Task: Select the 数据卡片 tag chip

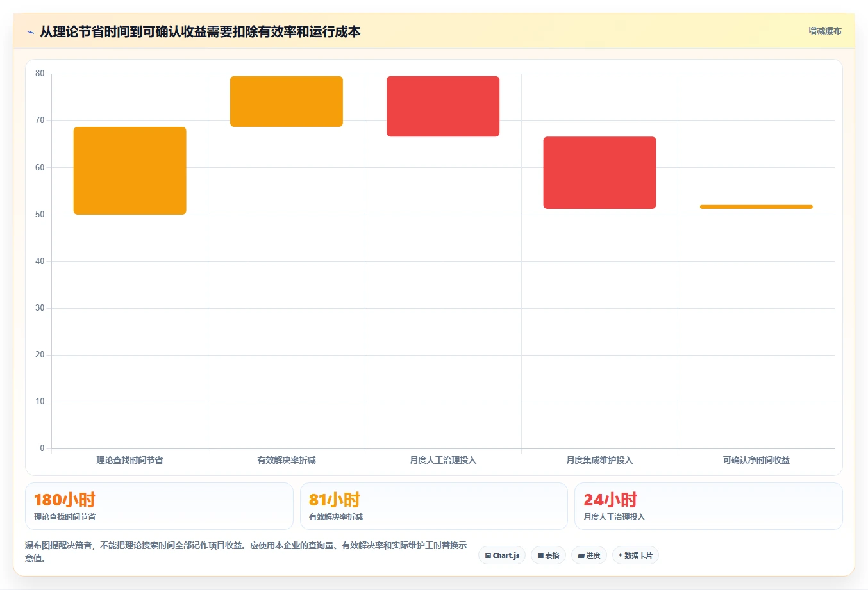Action: (635, 555)
